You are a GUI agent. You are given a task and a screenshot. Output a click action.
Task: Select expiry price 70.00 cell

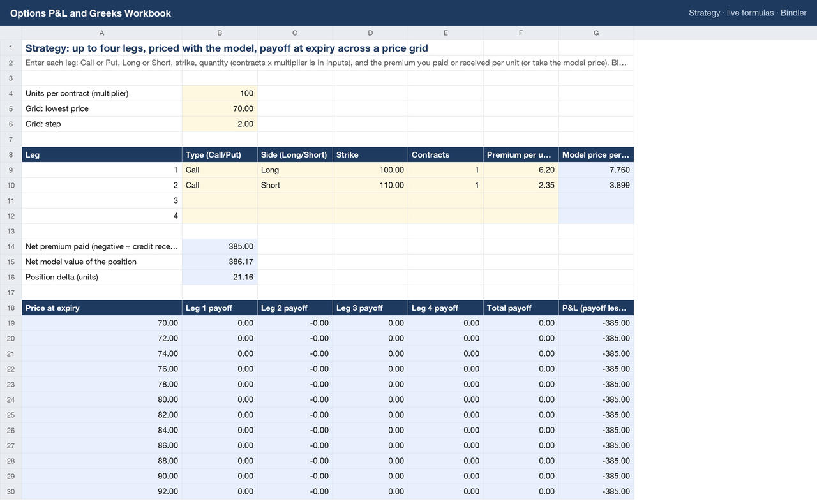tap(102, 323)
